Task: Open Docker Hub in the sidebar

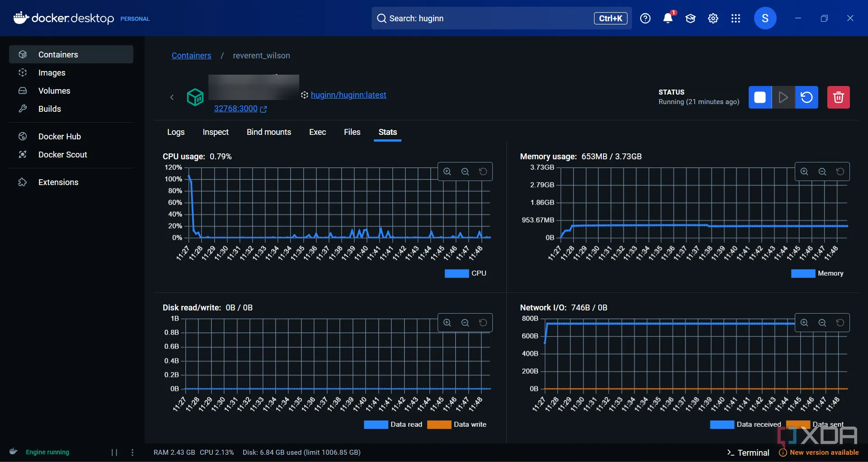Action: pyautogui.click(x=71, y=136)
